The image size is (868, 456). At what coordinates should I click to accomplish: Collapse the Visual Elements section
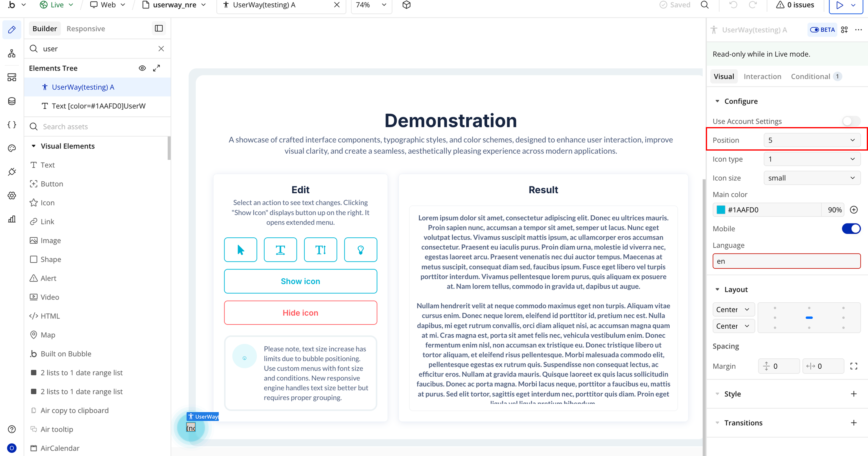[34, 146]
